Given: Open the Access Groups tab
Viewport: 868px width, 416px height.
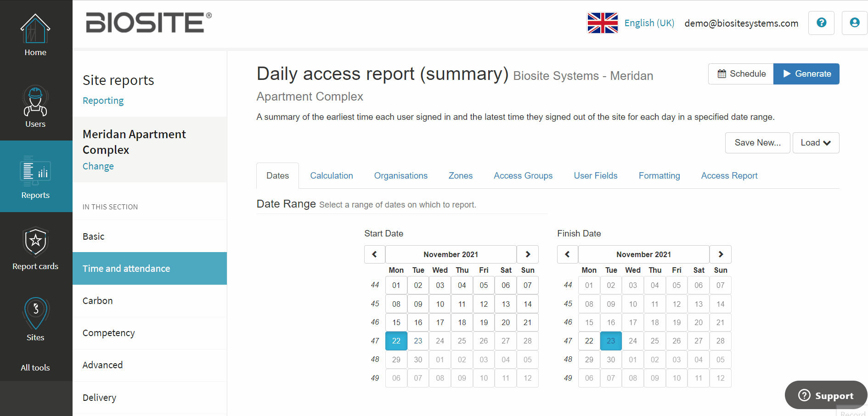Looking at the screenshot, I should point(523,175).
